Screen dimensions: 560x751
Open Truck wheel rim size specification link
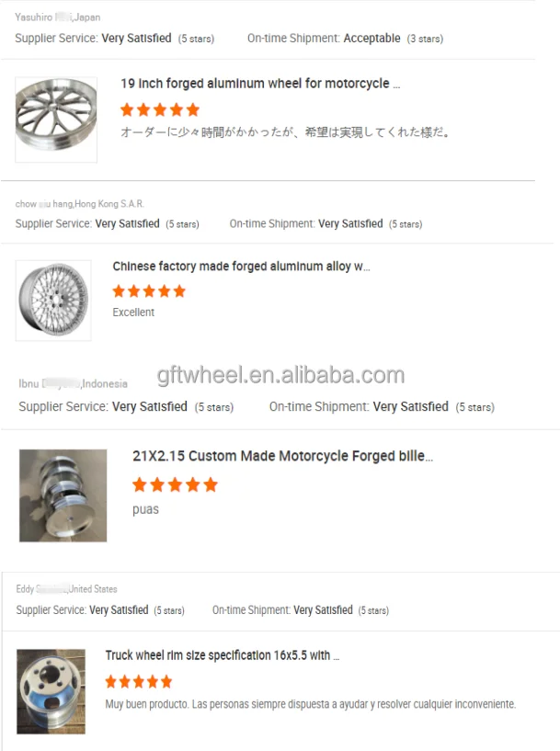point(223,655)
